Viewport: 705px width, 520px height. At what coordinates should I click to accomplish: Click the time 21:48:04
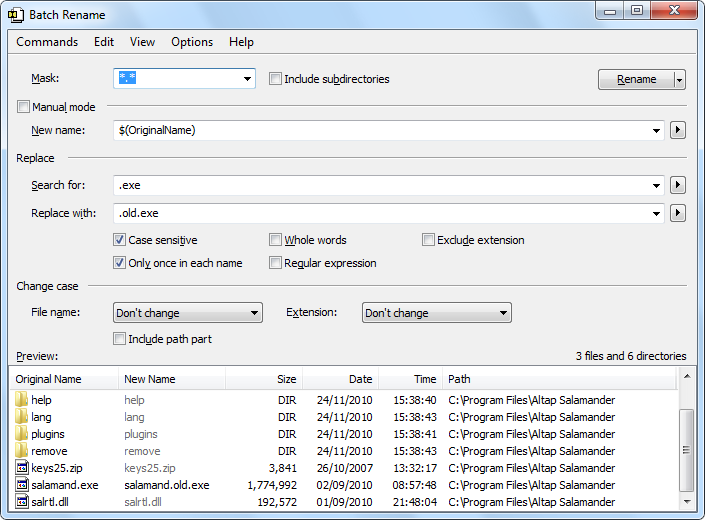click(415, 502)
